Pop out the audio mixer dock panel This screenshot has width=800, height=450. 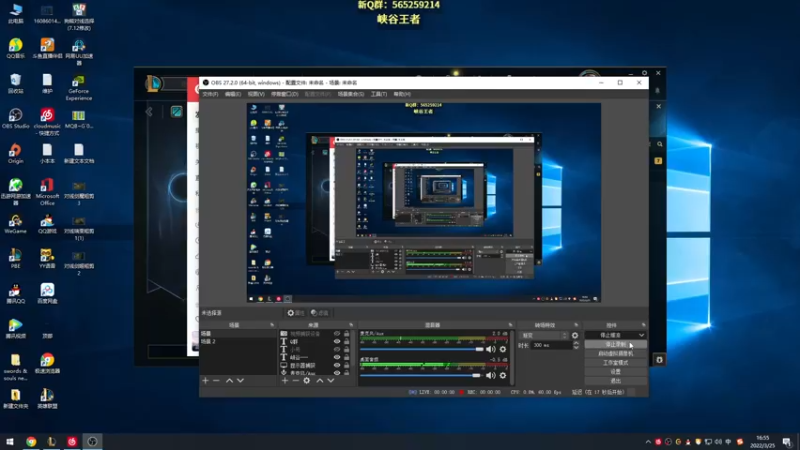click(x=510, y=325)
